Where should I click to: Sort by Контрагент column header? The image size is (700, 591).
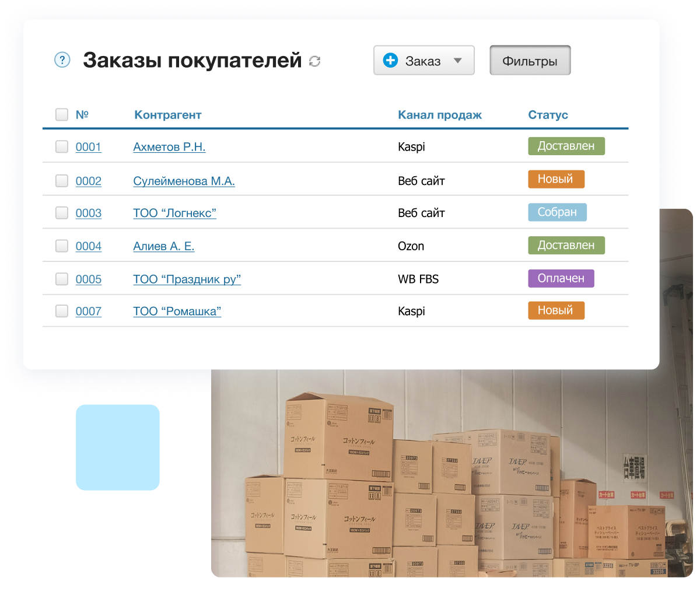[168, 115]
